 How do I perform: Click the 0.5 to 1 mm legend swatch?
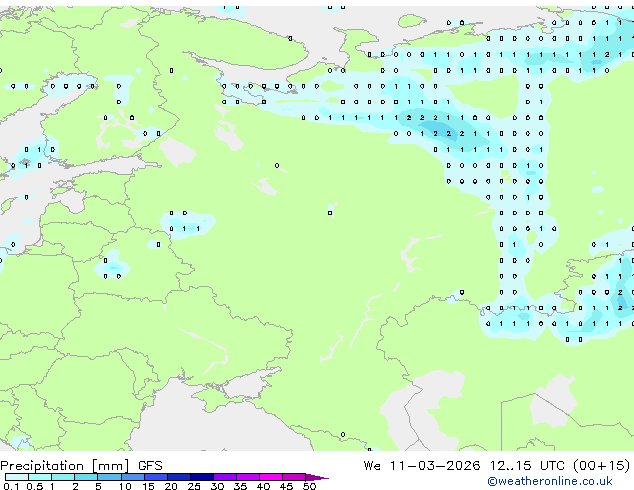(x=40, y=477)
